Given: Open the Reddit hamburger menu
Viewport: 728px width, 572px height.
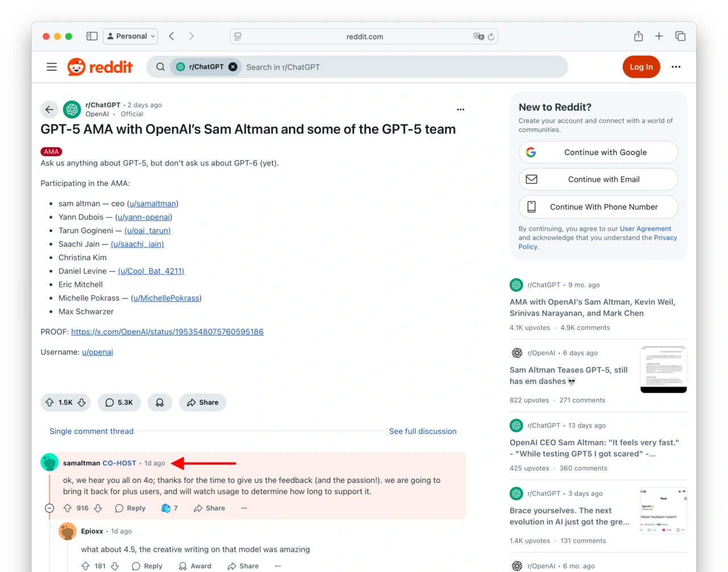Looking at the screenshot, I should point(51,67).
